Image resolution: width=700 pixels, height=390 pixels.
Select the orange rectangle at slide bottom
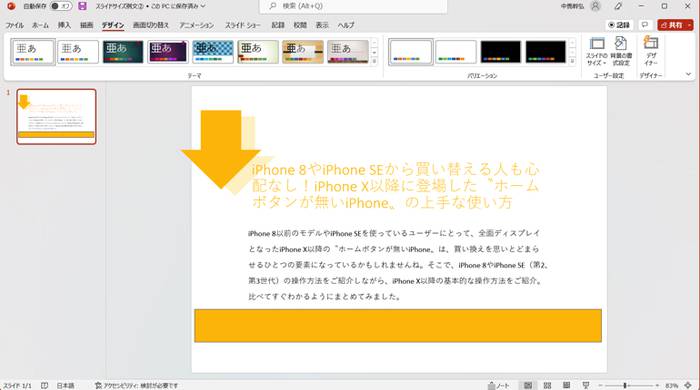click(398, 325)
